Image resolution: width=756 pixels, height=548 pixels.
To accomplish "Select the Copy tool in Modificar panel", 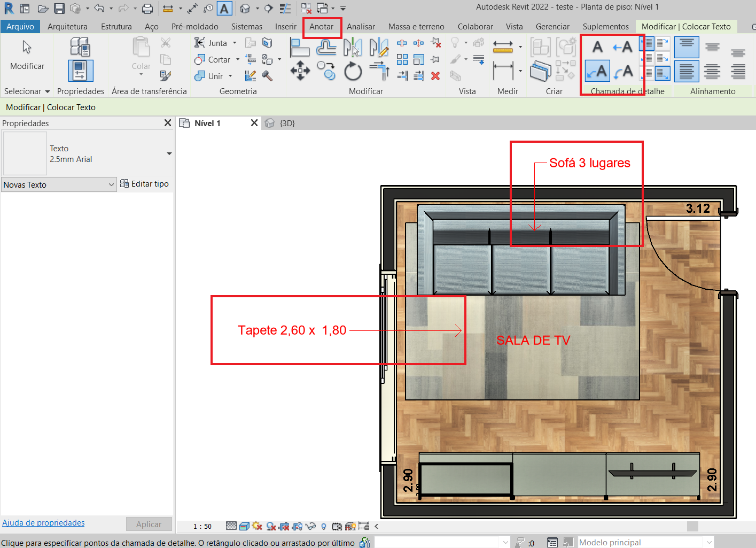I will pyautogui.click(x=326, y=71).
